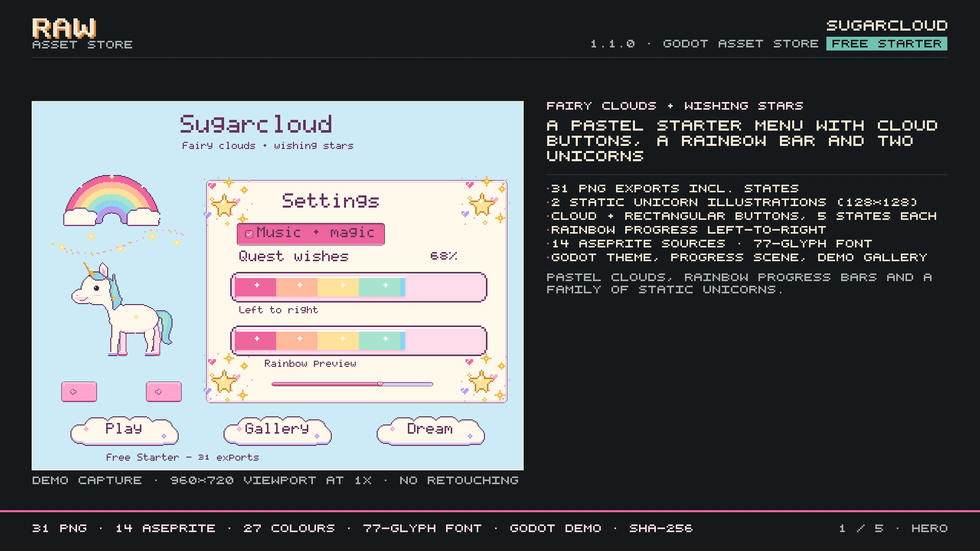Click the 'Godot theme, progress scene' bullet
The image size is (980, 551).
[737, 258]
